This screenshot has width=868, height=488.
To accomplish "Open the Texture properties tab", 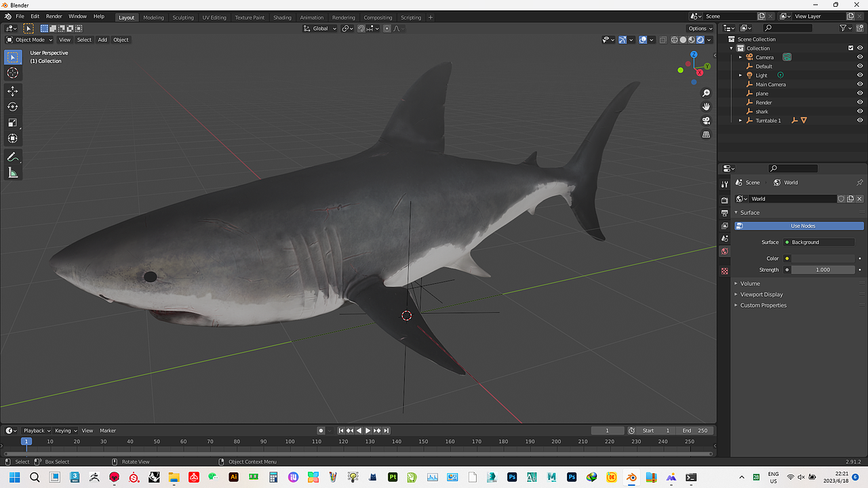I will [x=724, y=271].
